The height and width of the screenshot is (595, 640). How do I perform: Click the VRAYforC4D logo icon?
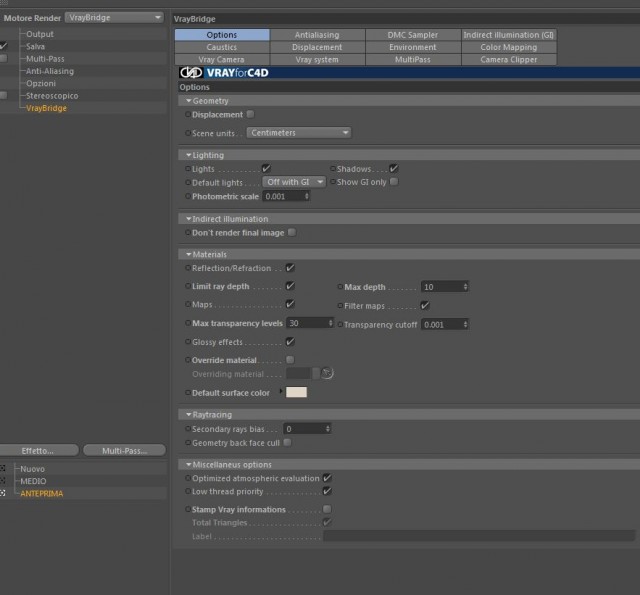pyautogui.click(x=191, y=73)
